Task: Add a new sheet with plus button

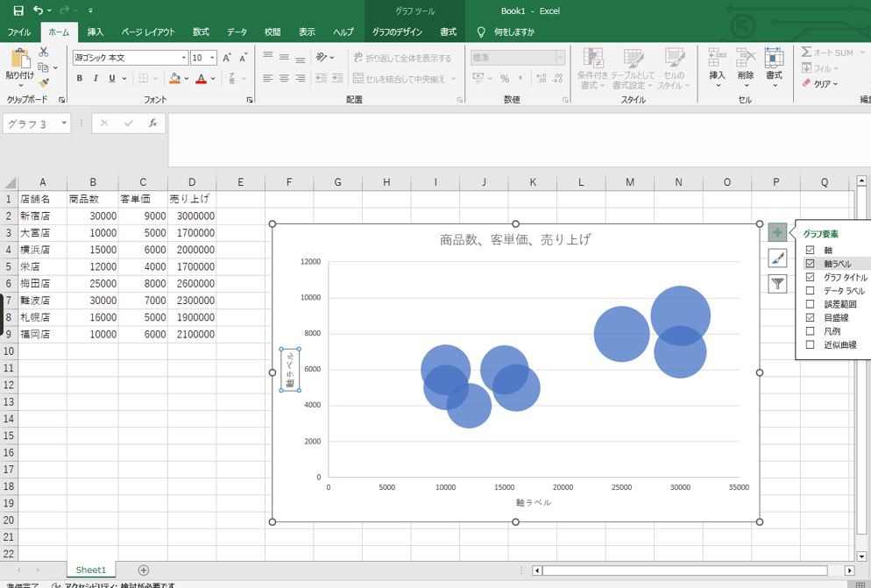Action: point(144,570)
